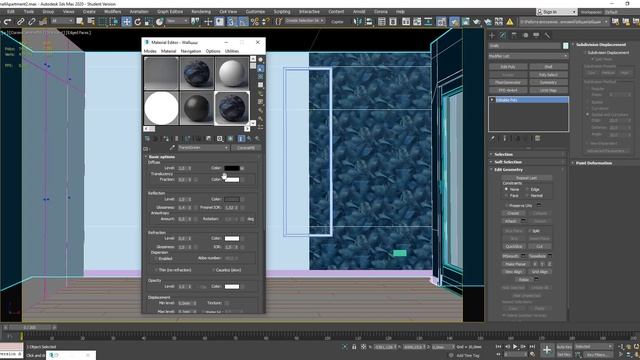Toggle selection lock icon in status bar

354,347
